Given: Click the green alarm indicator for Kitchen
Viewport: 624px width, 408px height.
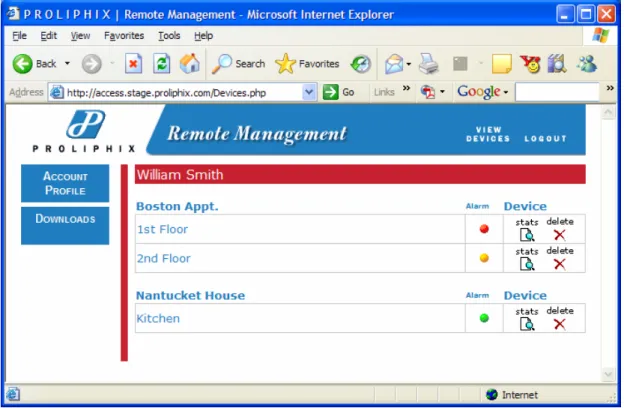Looking at the screenshot, I should [x=484, y=318].
